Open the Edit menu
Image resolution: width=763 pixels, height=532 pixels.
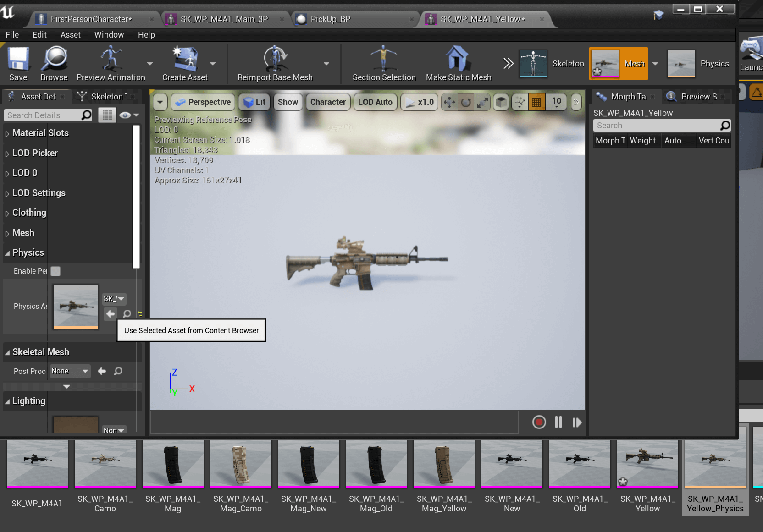point(39,35)
